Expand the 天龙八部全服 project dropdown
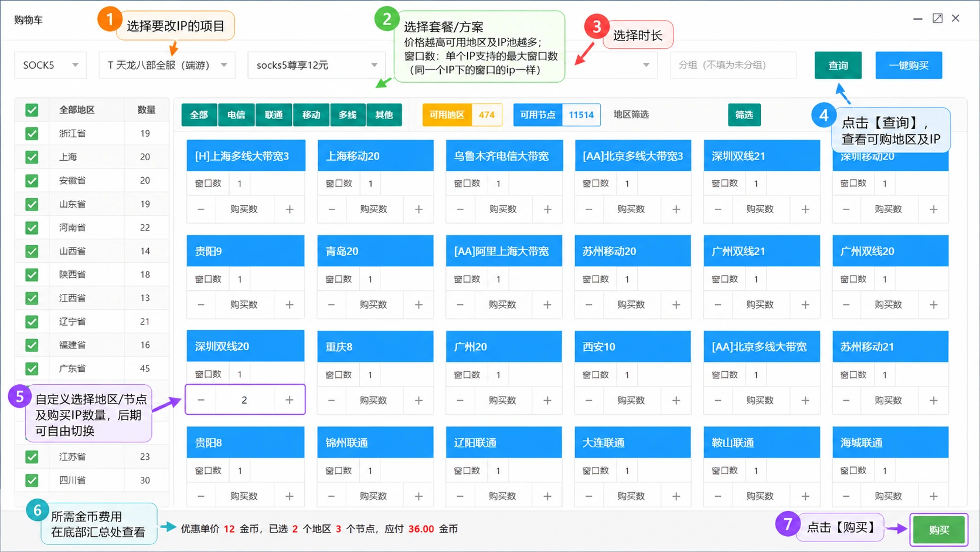This screenshot has height=552, width=980. 167,65
